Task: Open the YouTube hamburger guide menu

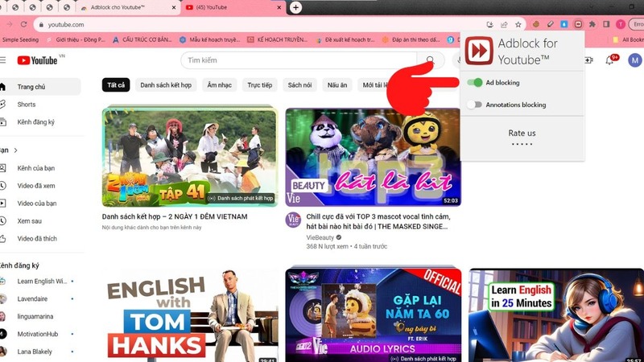Action: point(3,60)
